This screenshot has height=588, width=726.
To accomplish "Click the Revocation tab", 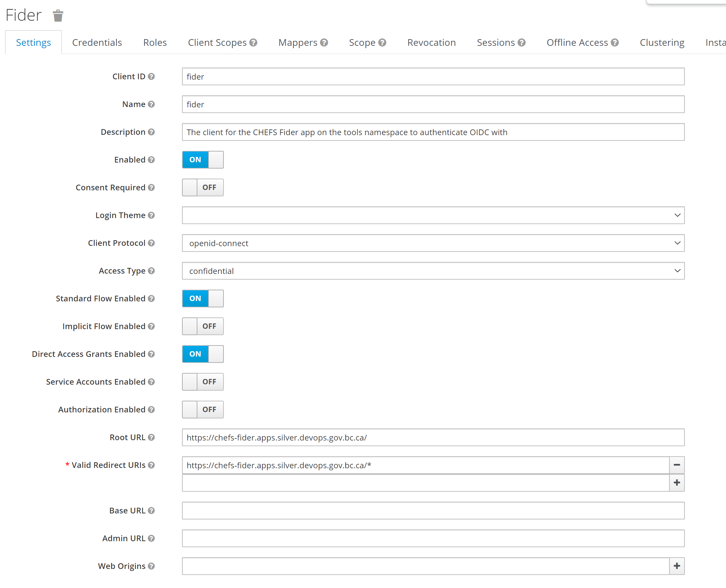I will 431,42.
